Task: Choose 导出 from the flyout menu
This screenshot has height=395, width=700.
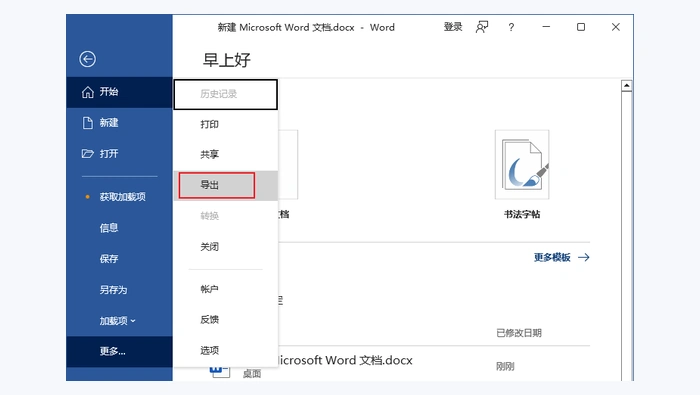Action: click(x=225, y=185)
